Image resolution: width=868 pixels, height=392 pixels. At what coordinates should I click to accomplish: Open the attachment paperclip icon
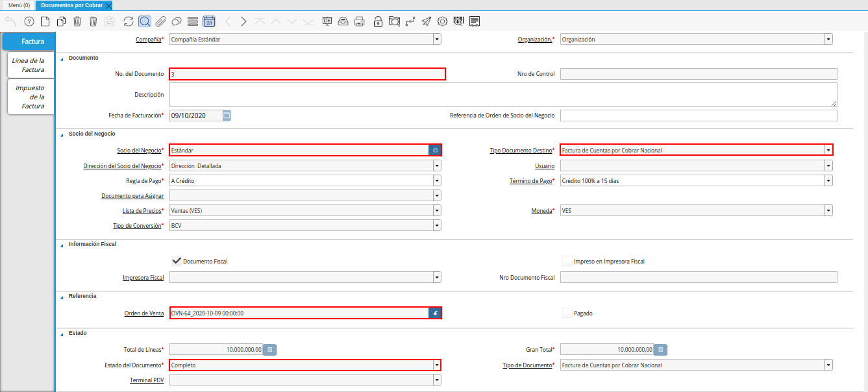160,21
